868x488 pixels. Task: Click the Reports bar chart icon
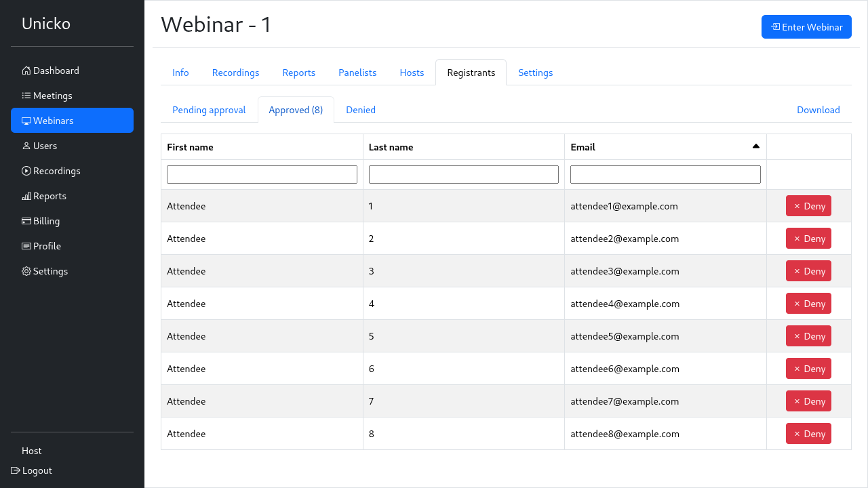(x=26, y=196)
